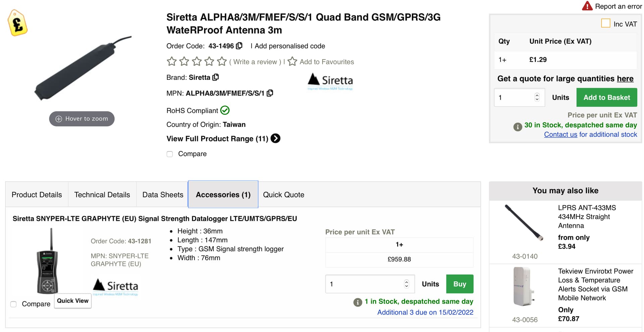Adjust main product quantity stepper

pos(537,97)
